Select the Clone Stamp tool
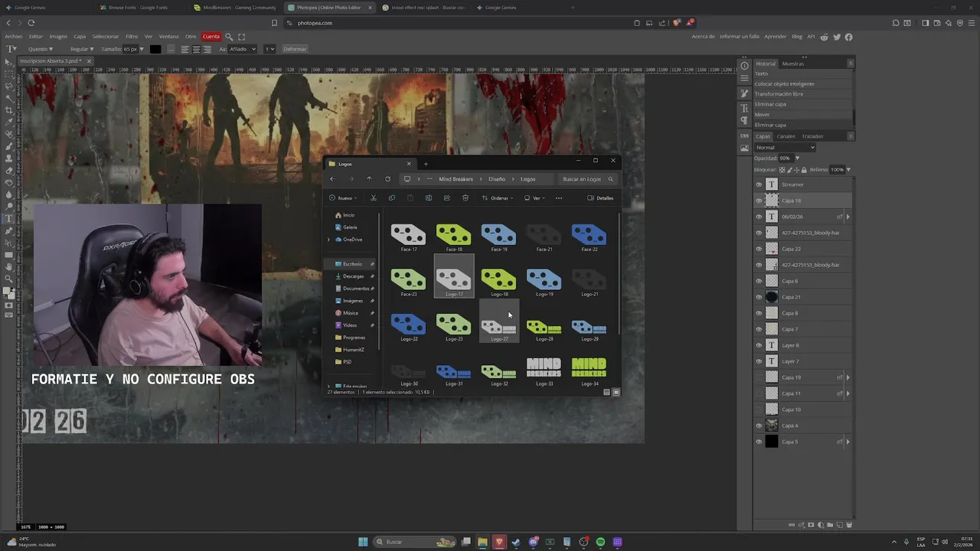The height and width of the screenshot is (551, 980). 9,158
